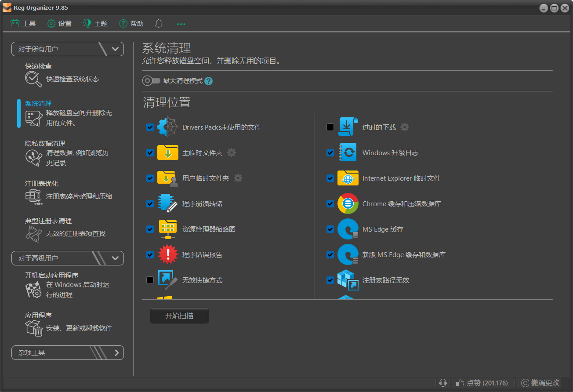Click the 资源管理器缩略图 icon
573x392 pixels.
pyautogui.click(x=167, y=229)
